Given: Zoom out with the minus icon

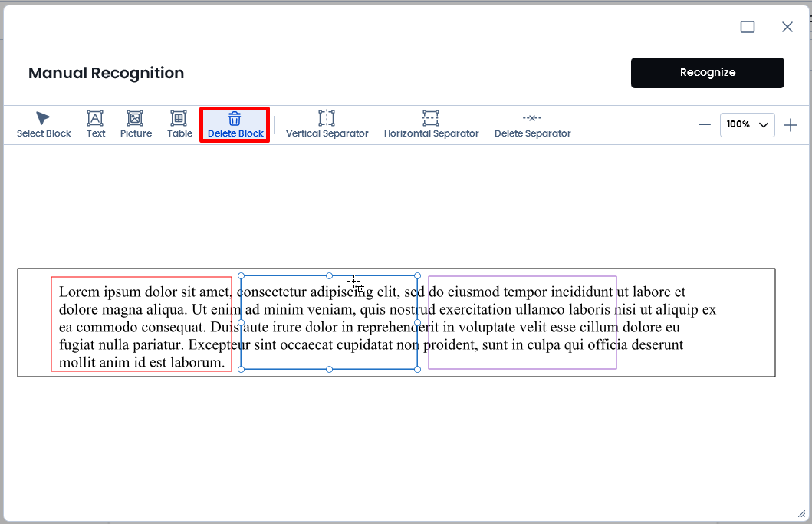Looking at the screenshot, I should click(705, 124).
